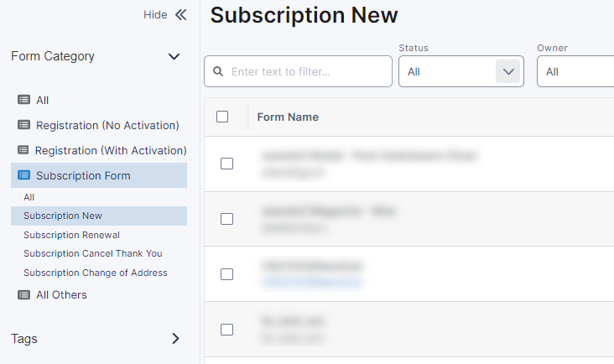Click the magnifying glass search icon
Viewport: 614px width, 364px height.
(219, 72)
